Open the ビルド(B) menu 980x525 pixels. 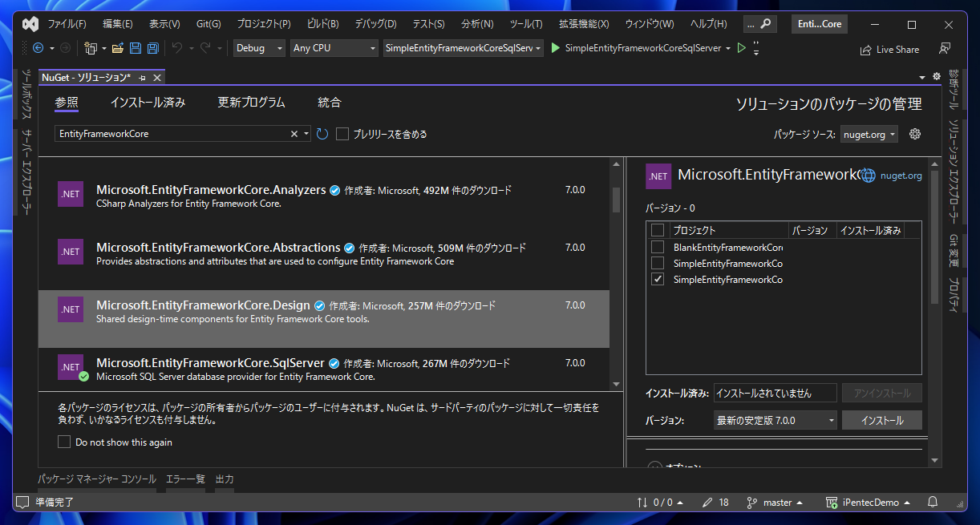coord(323,24)
